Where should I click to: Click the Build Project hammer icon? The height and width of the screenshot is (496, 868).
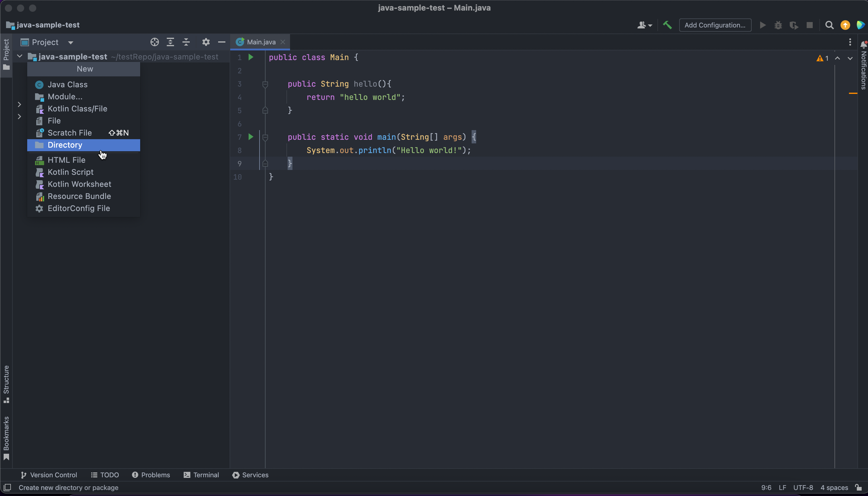point(667,25)
